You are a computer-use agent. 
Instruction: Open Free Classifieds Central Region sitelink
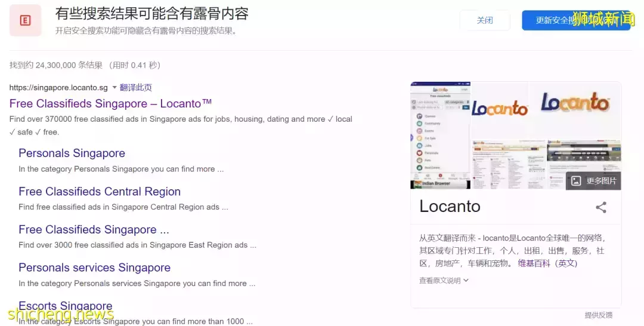pyautogui.click(x=100, y=191)
